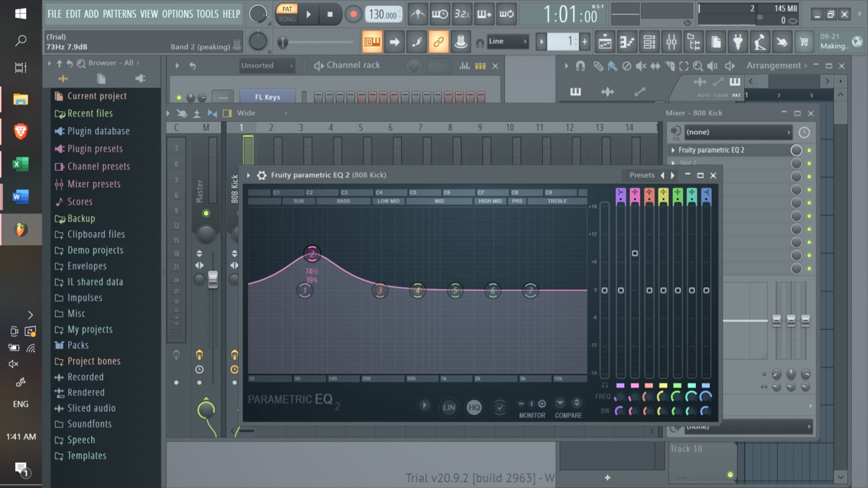Viewport: 868px width, 488px height.
Task: Open Brave browser from the taskbar
Action: click(x=21, y=131)
